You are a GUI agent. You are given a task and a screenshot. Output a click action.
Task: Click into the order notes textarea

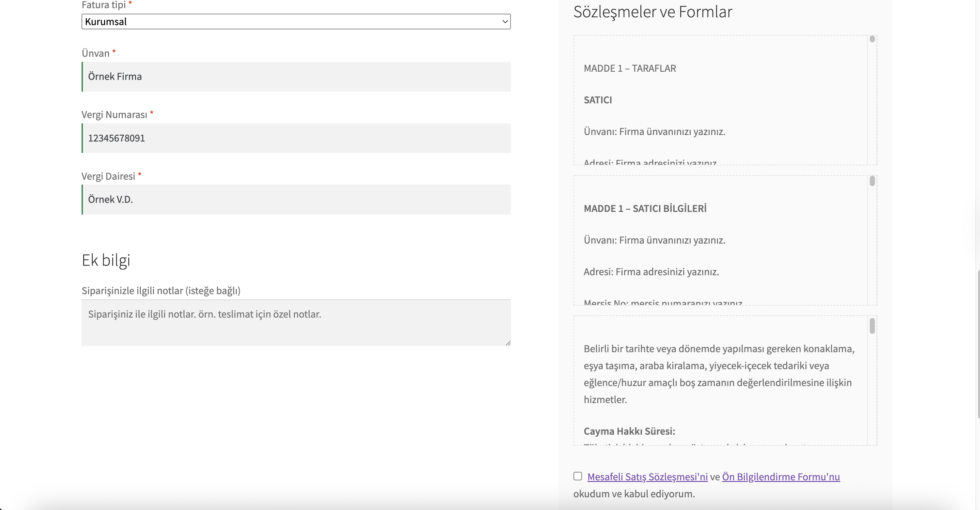click(x=296, y=322)
